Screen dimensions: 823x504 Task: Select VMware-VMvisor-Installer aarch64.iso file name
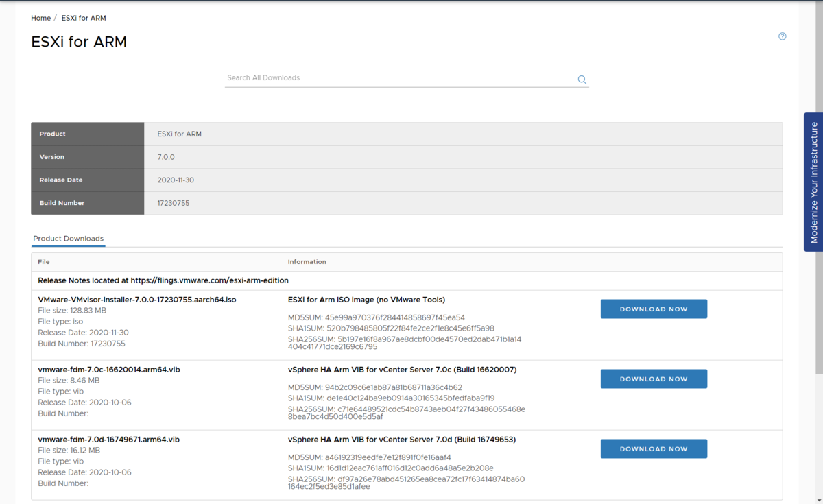coord(137,300)
